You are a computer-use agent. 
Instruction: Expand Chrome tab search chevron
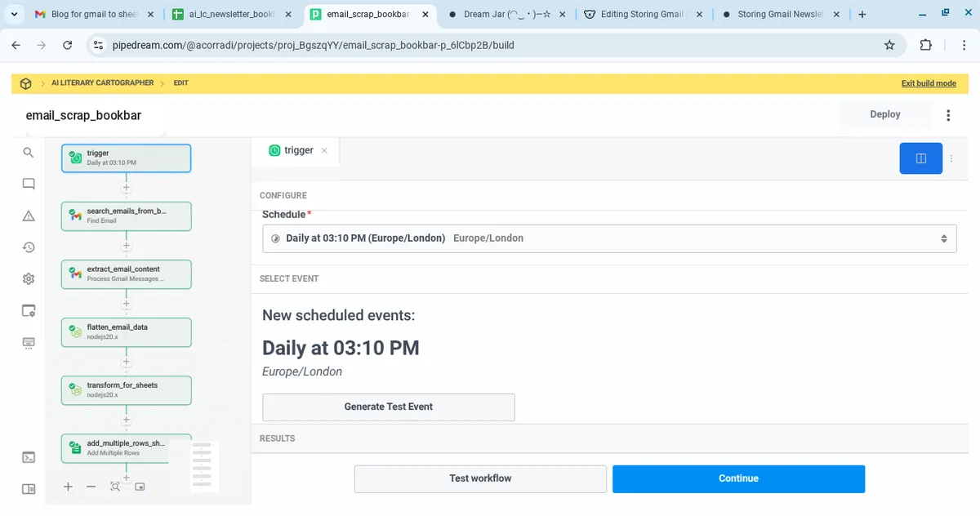point(14,14)
